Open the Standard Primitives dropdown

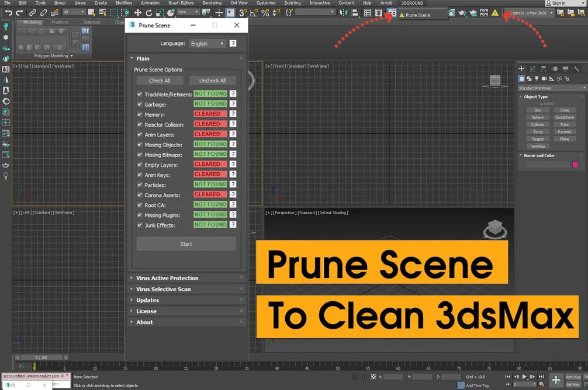552,88
